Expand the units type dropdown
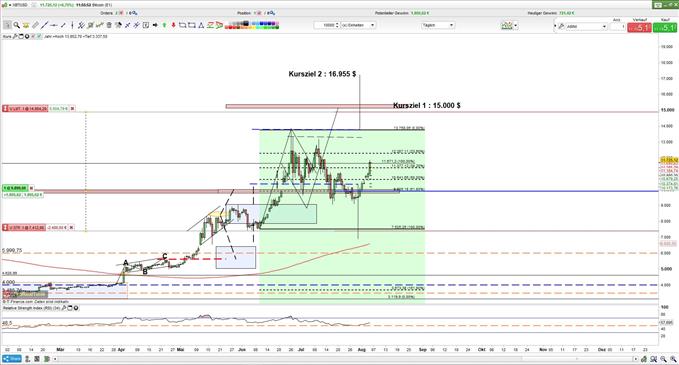 tap(358, 25)
